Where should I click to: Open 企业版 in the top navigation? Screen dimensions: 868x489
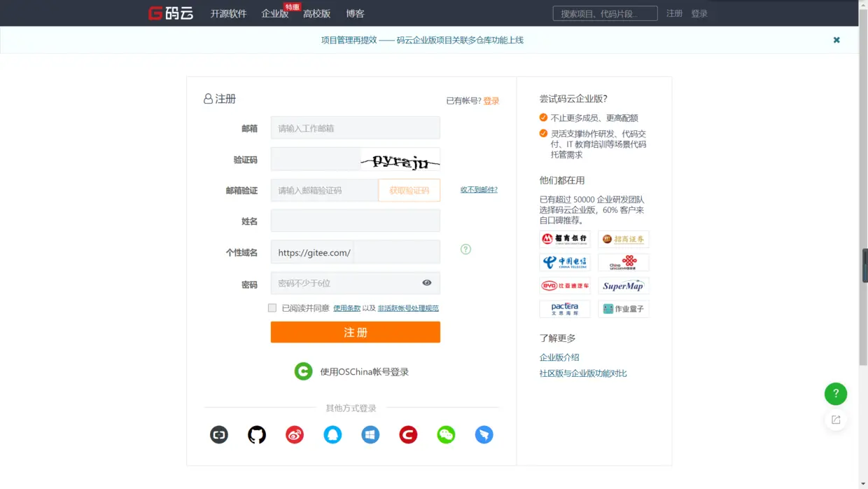click(x=275, y=13)
